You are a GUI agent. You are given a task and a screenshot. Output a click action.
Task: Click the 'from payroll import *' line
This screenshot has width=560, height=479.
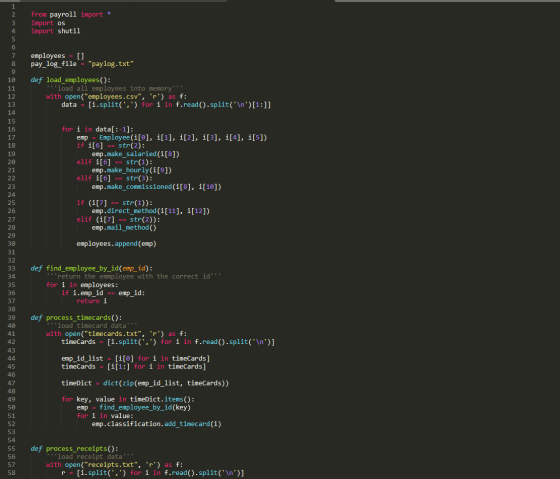point(71,15)
